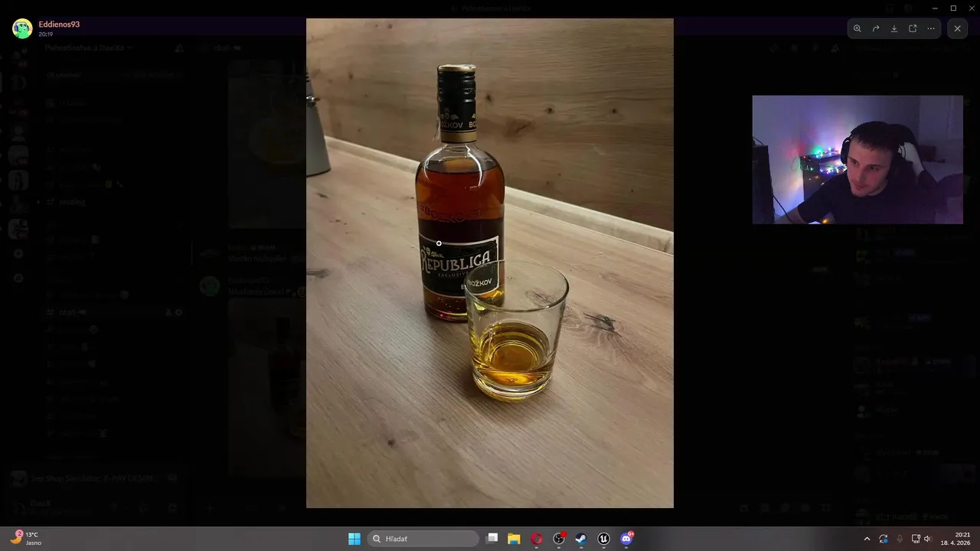The image size is (980, 551).
Task: Switch to OBS Studio in the taskbar
Action: (559, 539)
